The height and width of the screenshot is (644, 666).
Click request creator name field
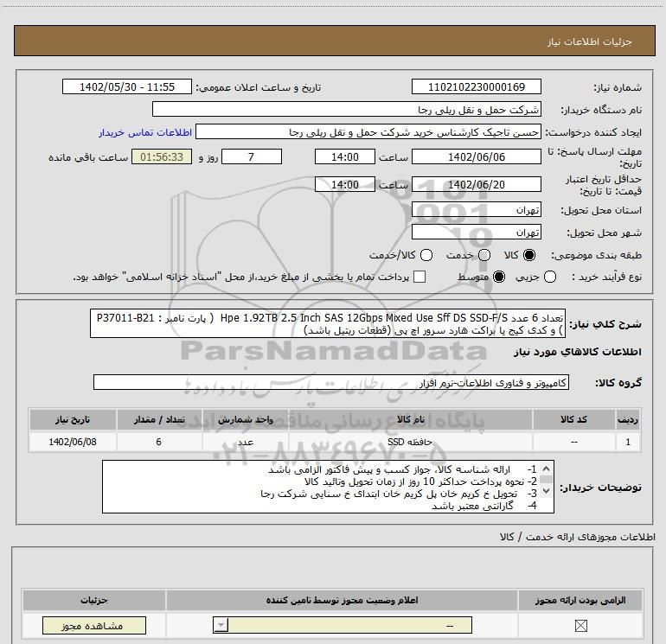[368, 131]
